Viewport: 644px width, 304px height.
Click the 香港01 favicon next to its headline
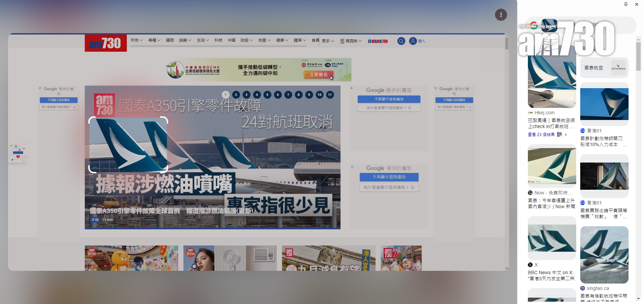click(x=582, y=131)
